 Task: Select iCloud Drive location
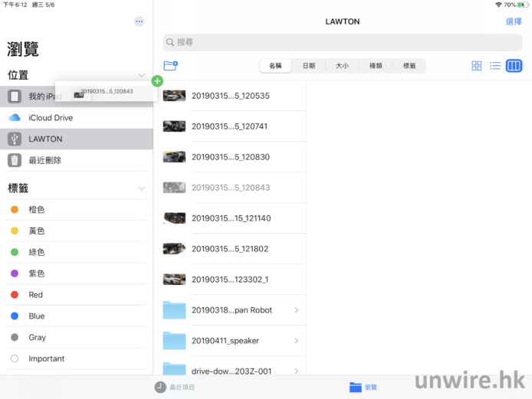pyautogui.click(x=51, y=117)
